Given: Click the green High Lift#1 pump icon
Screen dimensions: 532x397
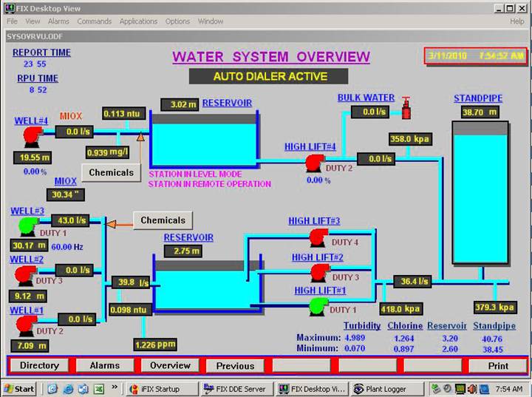Looking at the screenshot, I should (318, 305).
